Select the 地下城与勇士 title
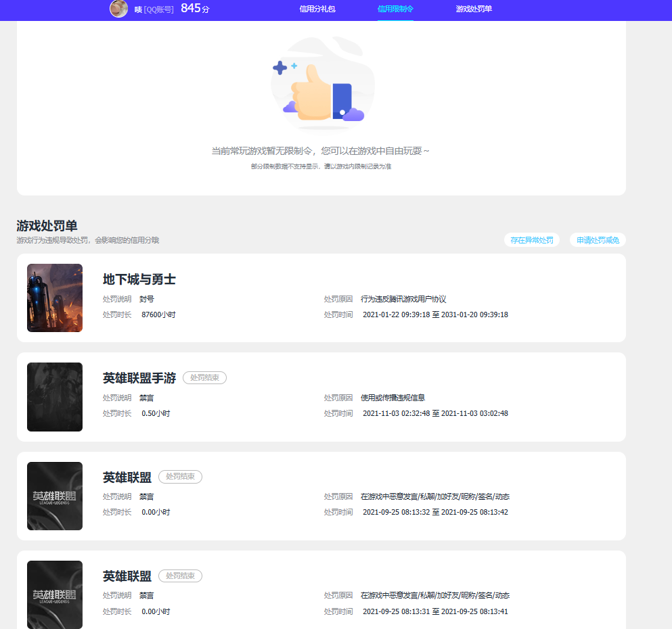This screenshot has width=672, height=629. 139,279
